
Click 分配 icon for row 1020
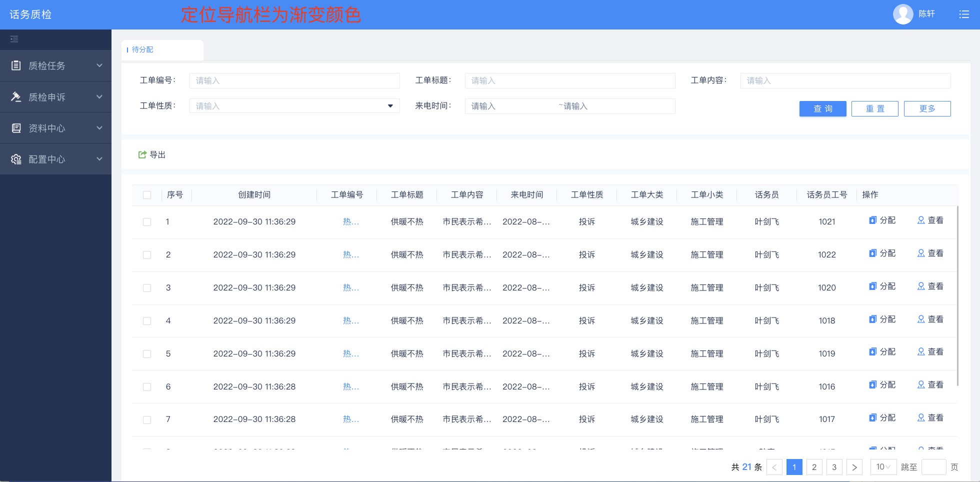click(872, 286)
